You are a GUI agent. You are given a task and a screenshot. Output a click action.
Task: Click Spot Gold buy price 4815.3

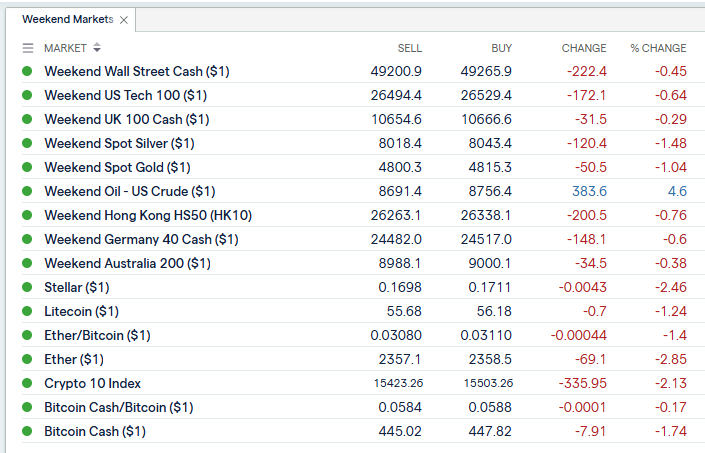490,168
